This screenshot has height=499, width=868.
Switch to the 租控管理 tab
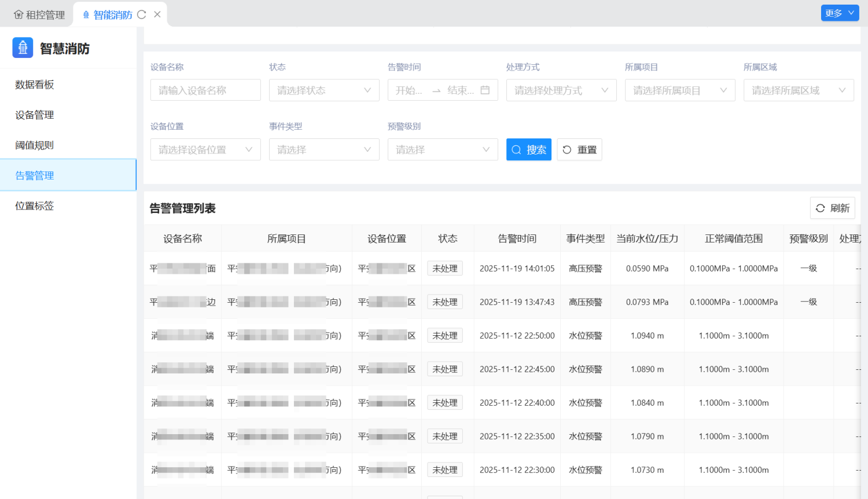(39, 15)
